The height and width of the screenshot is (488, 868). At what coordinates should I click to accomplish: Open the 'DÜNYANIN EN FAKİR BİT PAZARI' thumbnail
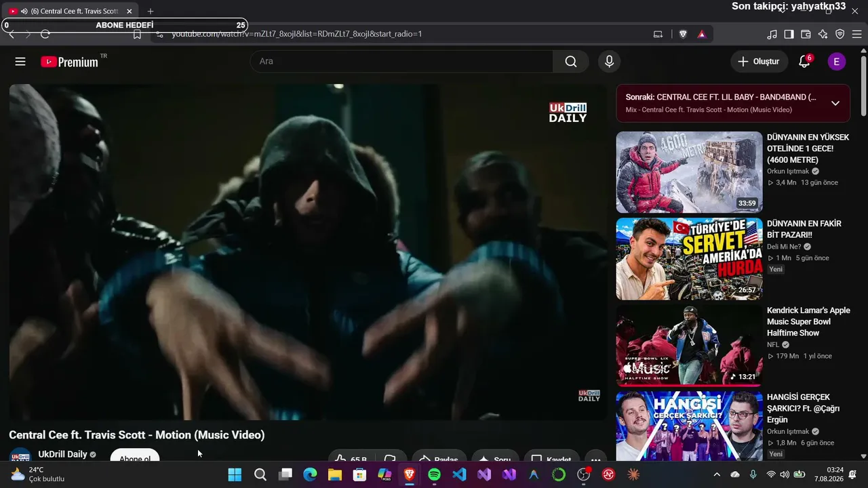point(689,259)
